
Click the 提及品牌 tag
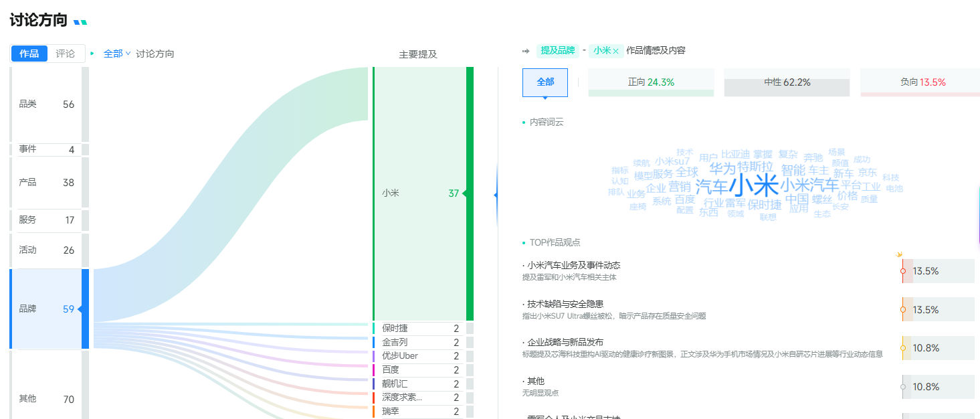pos(557,51)
